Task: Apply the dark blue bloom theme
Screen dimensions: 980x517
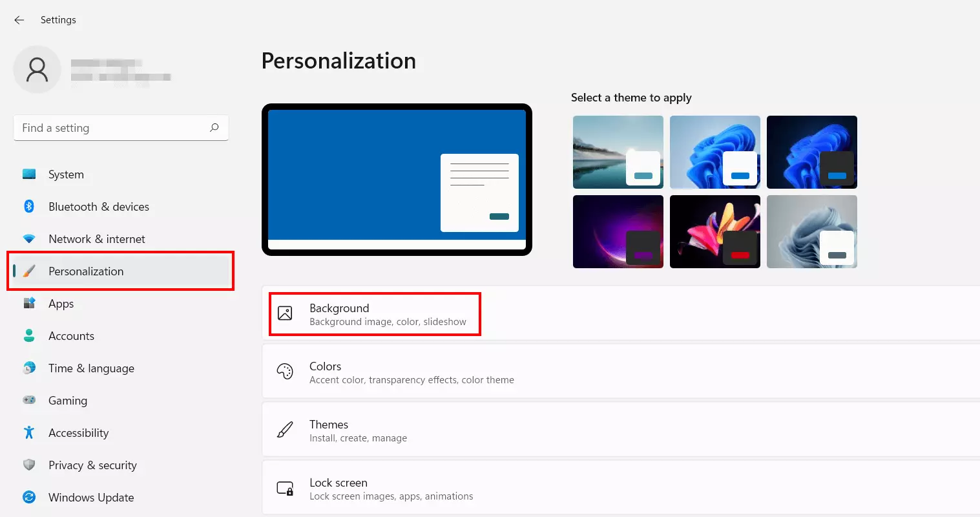Action: [812, 152]
